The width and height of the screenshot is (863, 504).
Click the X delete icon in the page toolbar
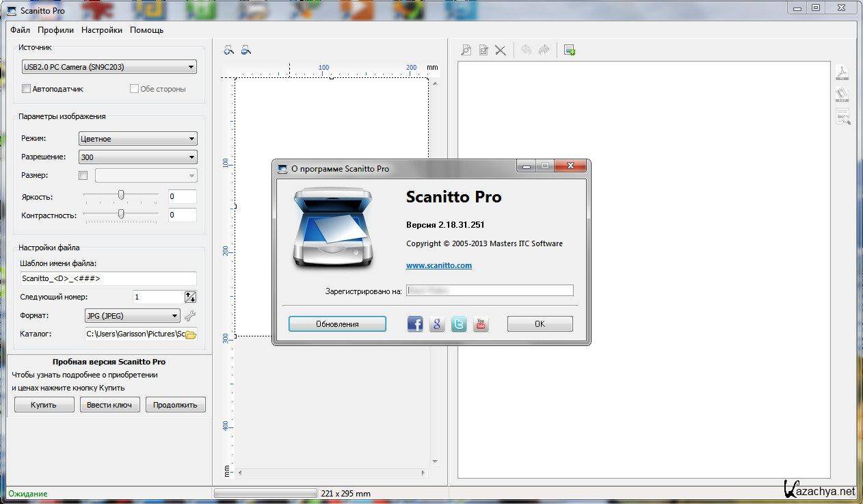point(501,50)
